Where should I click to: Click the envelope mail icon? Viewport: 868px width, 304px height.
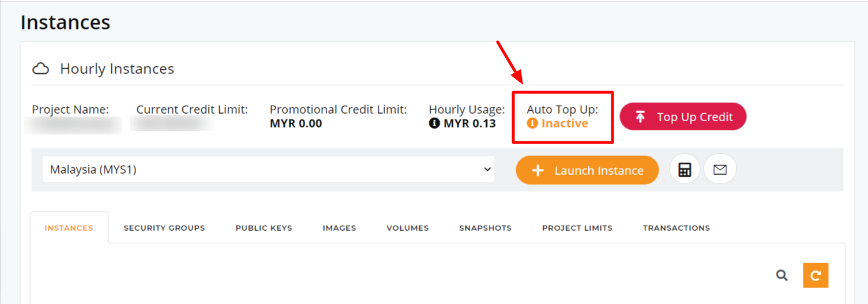pyautogui.click(x=720, y=170)
